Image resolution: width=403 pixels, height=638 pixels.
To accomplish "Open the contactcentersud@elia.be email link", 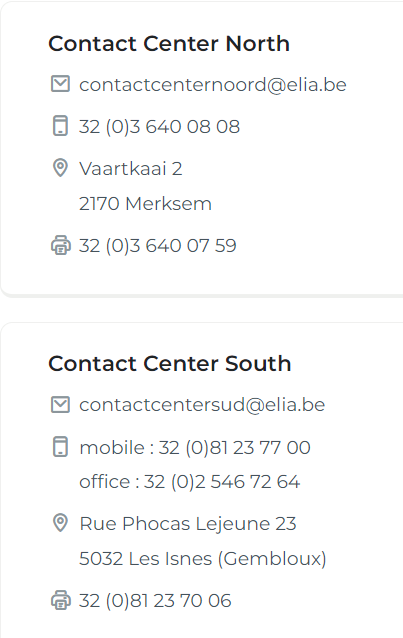I will [202, 405].
